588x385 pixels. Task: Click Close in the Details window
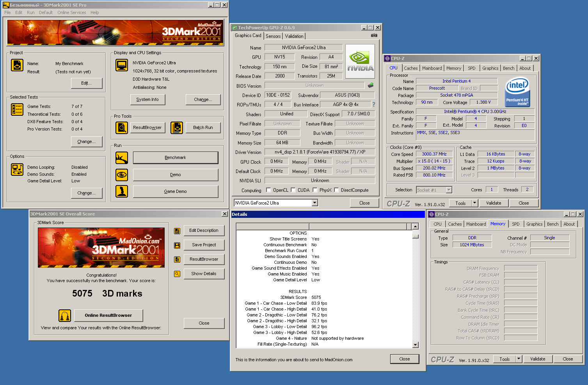pyautogui.click(x=405, y=359)
